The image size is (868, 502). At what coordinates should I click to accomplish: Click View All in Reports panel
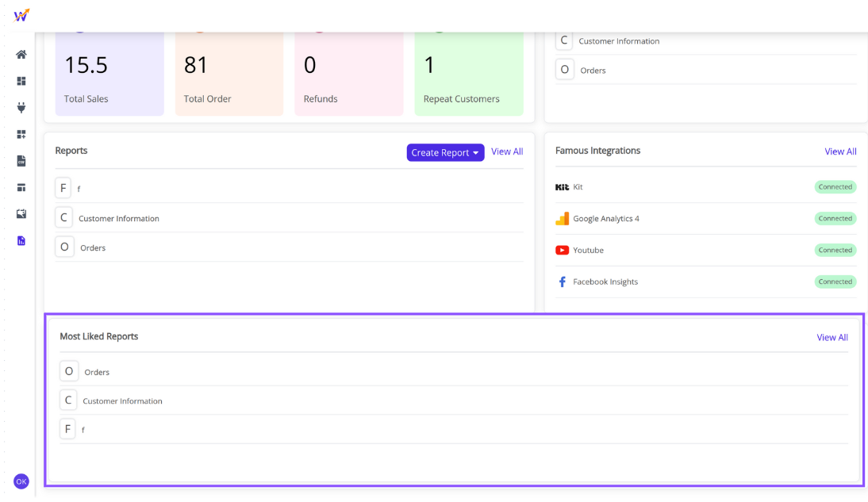[x=507, y=151]
